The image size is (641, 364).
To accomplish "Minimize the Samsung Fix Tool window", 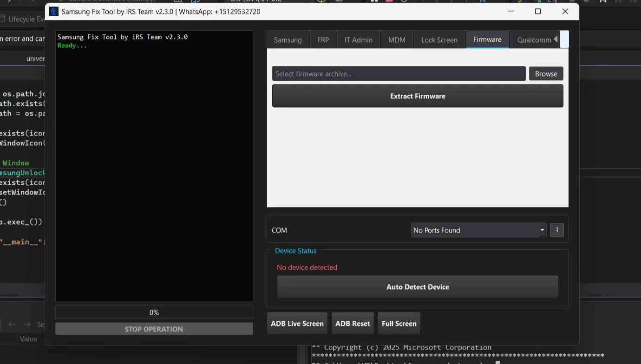I will [511, 12].
